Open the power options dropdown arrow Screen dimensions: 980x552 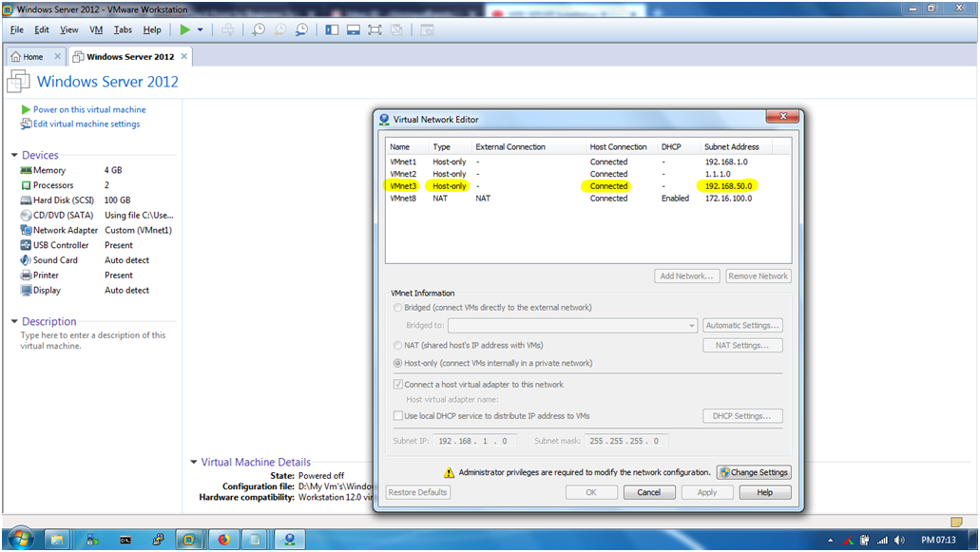200,29
